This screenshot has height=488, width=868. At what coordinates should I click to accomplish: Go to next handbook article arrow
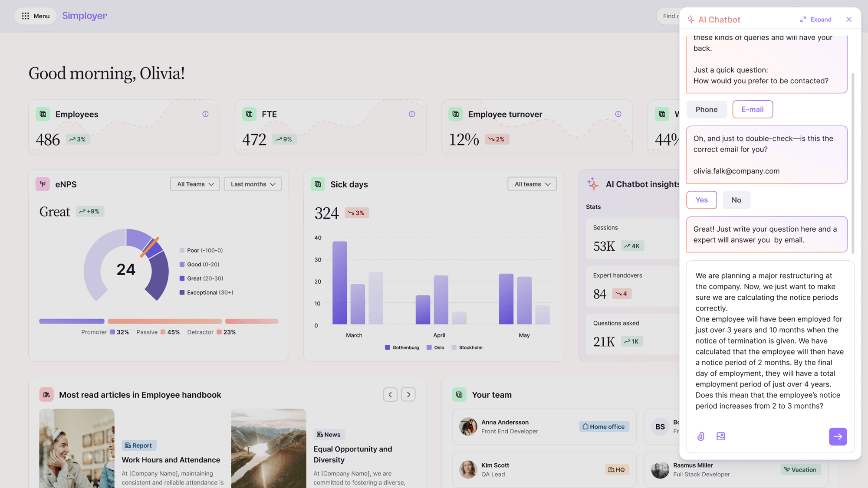[x=408, y=394]
